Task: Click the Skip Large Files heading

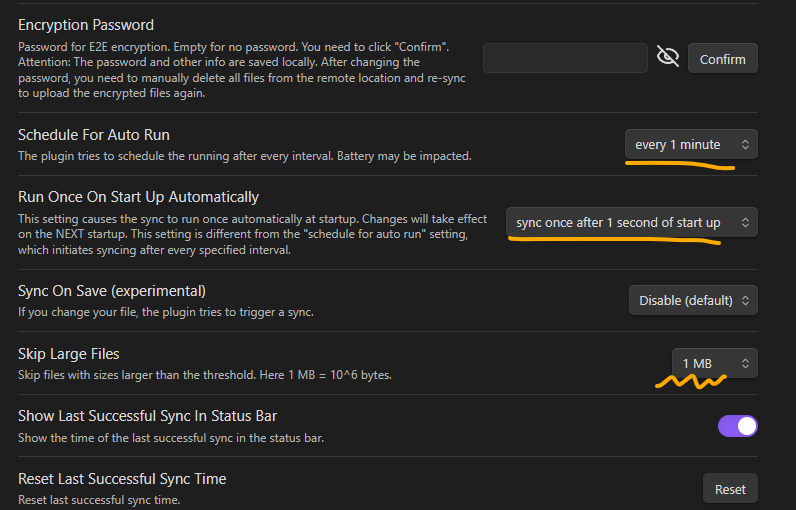Action: point(69,354)
